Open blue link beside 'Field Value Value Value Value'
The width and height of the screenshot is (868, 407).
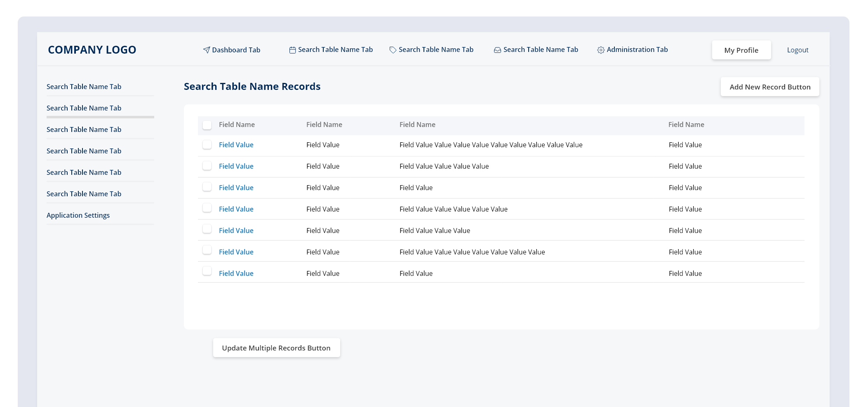click(236, 166)
